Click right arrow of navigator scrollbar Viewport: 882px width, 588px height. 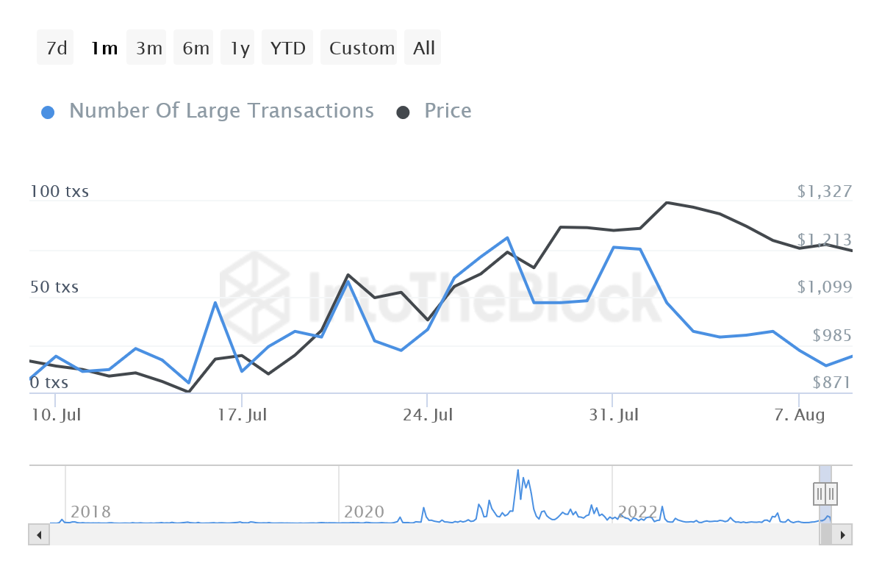tap(843, 534)
